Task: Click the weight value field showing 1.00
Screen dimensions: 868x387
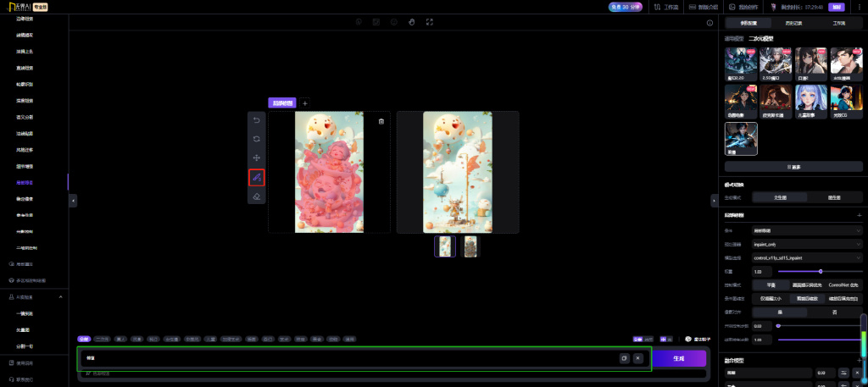Action: pyautogui.click(x=762, y=272)
